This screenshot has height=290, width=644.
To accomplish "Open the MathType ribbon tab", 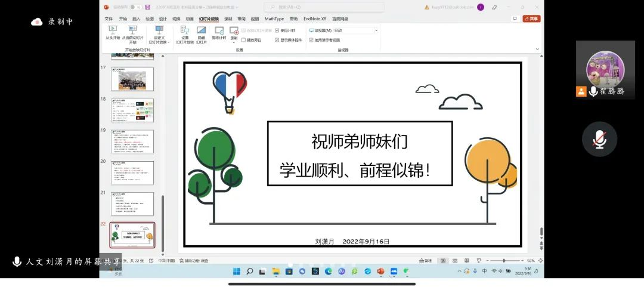I will [274, 18].
